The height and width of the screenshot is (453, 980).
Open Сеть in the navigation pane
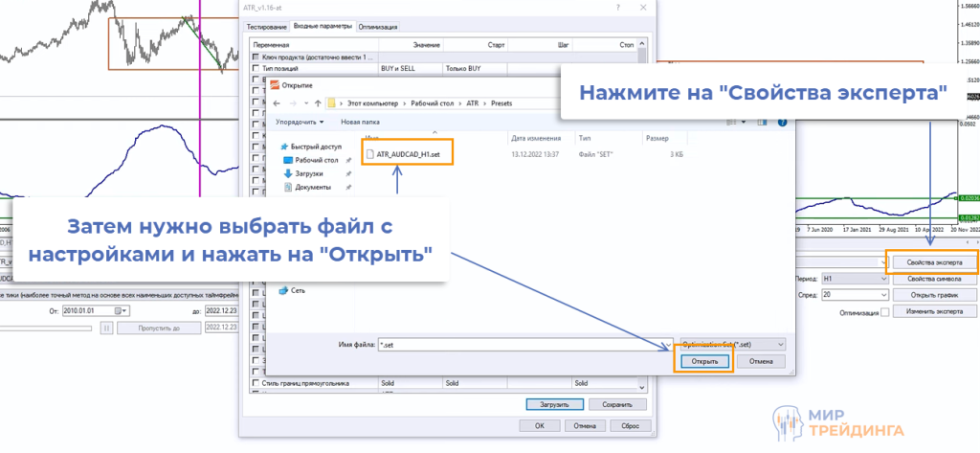coord(299,290)
